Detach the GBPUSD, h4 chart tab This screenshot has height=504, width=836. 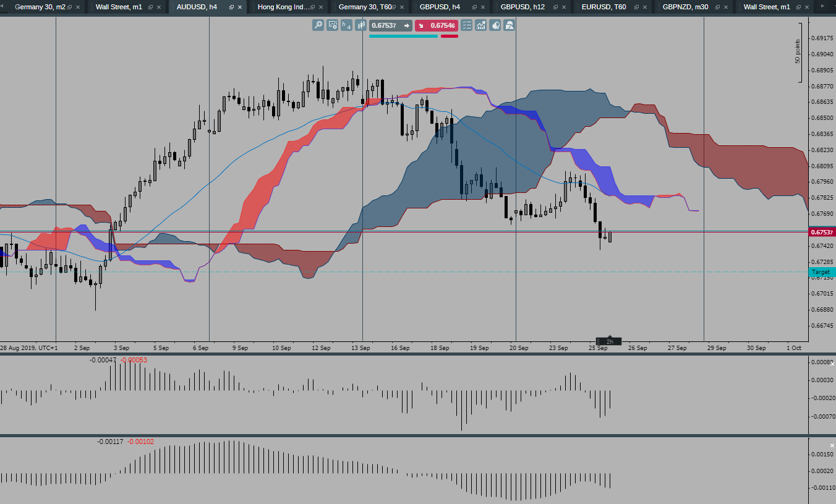point(474,7)
